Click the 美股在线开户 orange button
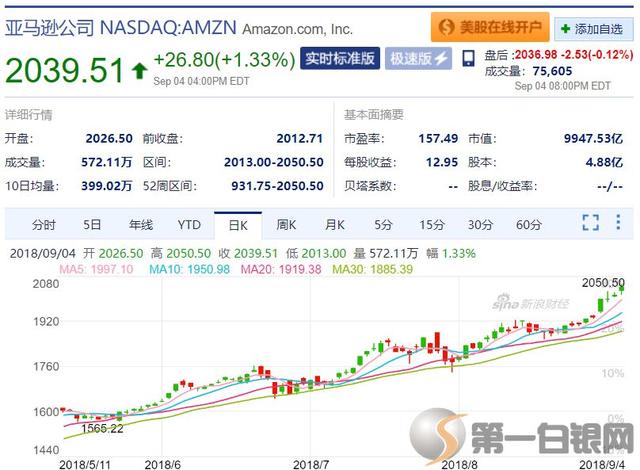Screen dimensions: 640x470 coord(490,27)
